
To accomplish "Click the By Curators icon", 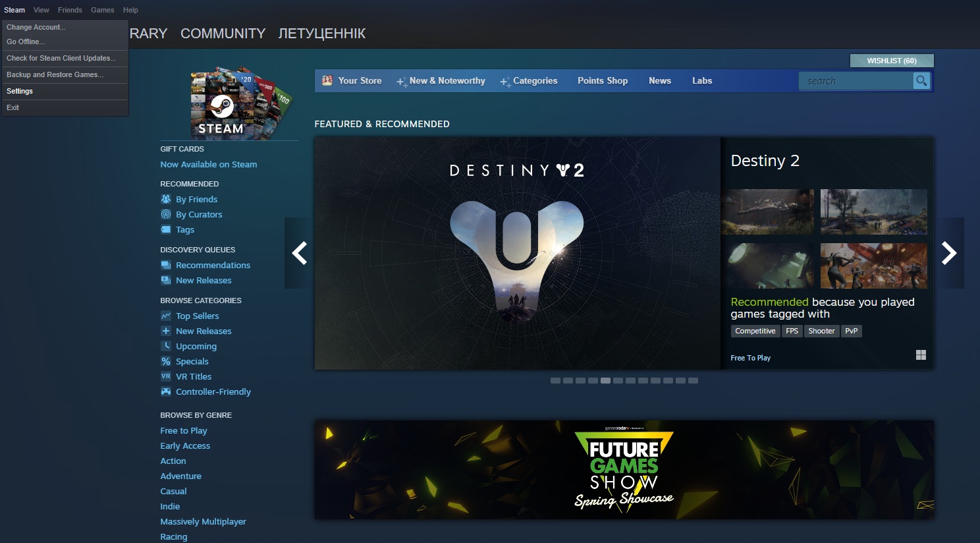I will click(166, 214).
